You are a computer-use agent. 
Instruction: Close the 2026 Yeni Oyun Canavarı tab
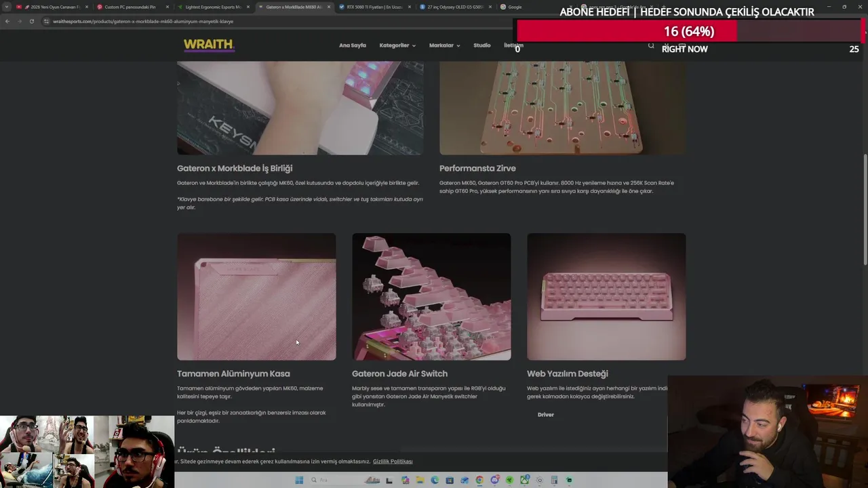click(87, 7)
